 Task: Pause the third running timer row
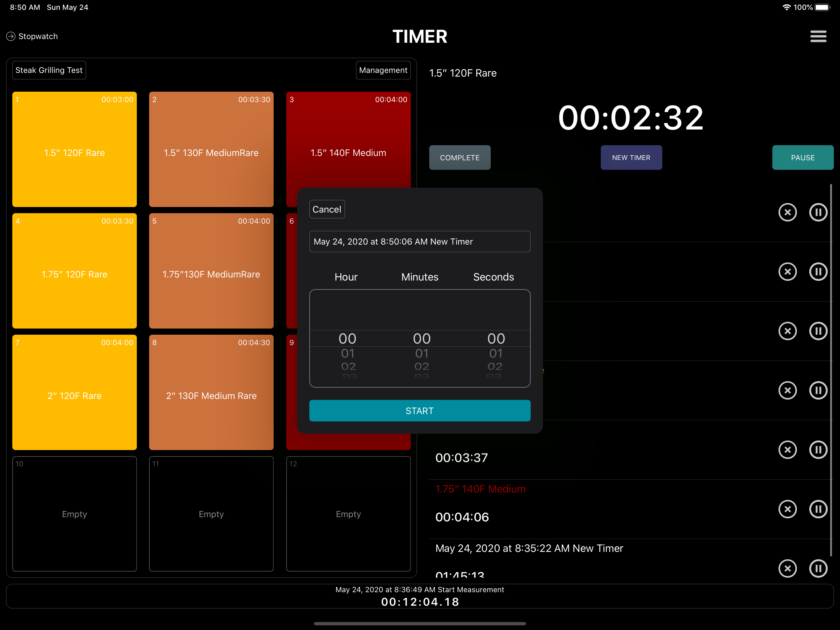[x=818, y=331]
